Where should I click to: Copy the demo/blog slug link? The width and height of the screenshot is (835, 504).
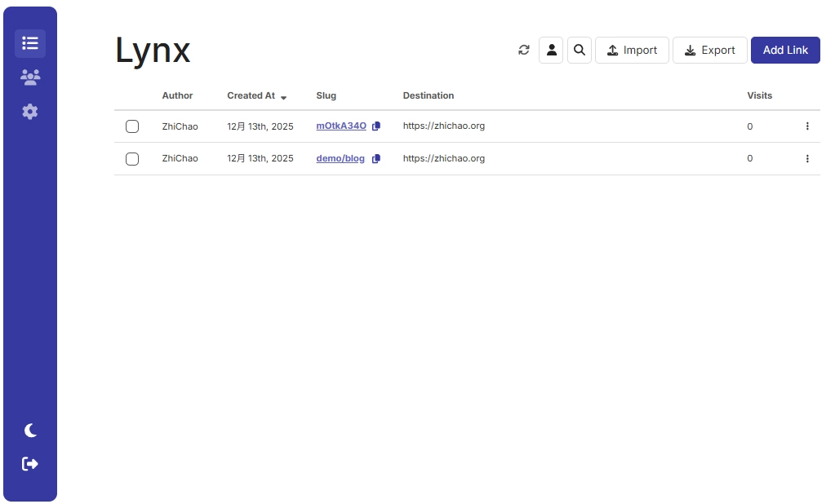pos(376,159)
